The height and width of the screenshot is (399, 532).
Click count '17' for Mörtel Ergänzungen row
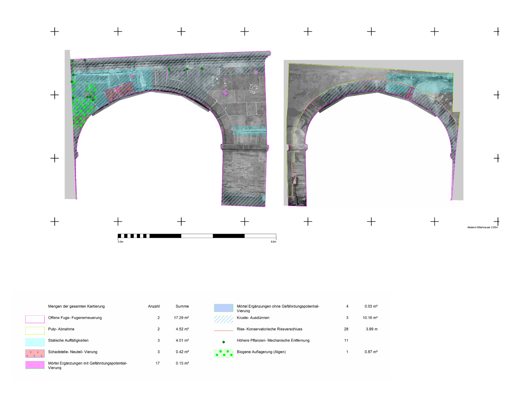point(157,363)
